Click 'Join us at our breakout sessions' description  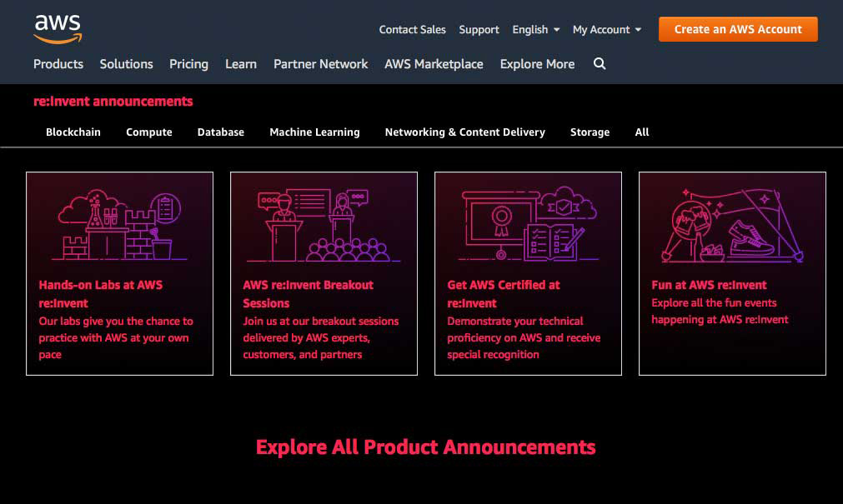[321, 337]
